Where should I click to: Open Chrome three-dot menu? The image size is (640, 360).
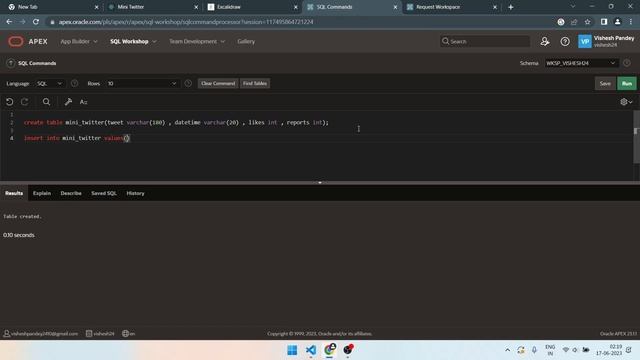click(x=631, y=22)
